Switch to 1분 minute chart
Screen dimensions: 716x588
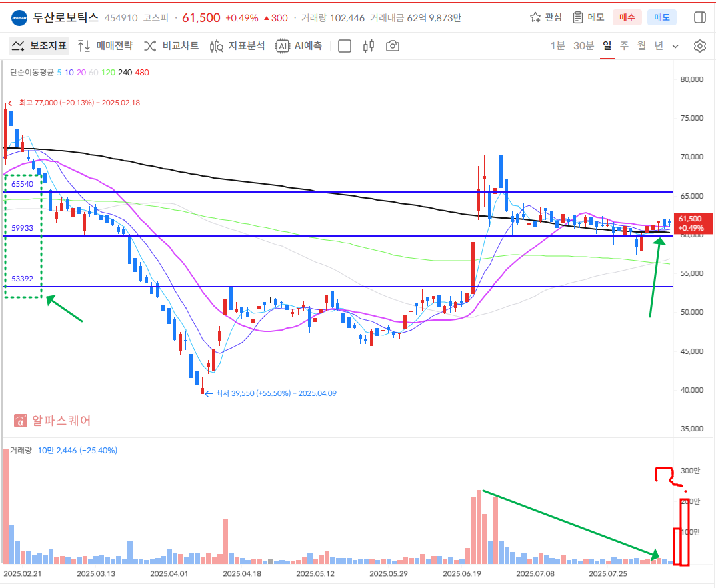(557, 45)
